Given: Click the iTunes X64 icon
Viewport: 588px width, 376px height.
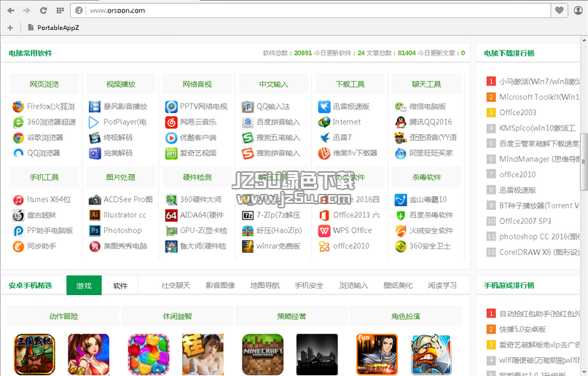Looking at the screenshot, I should tap(18, 200).
